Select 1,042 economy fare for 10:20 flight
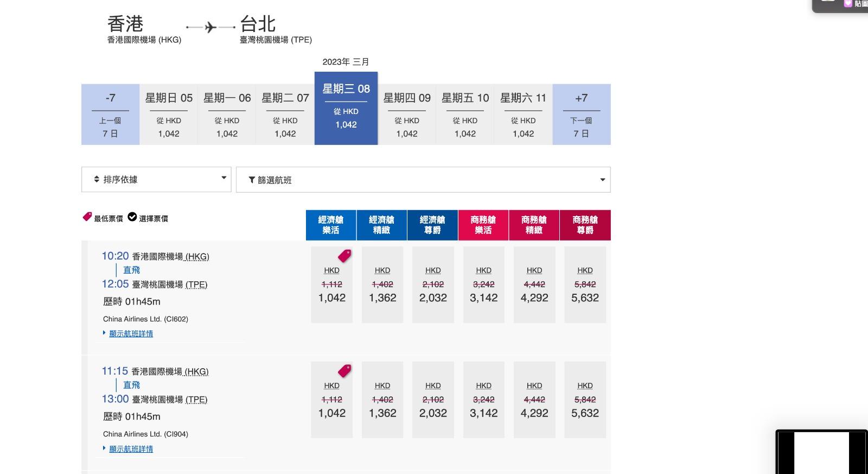The image size is (868, 474). click(x=331, y=298)
